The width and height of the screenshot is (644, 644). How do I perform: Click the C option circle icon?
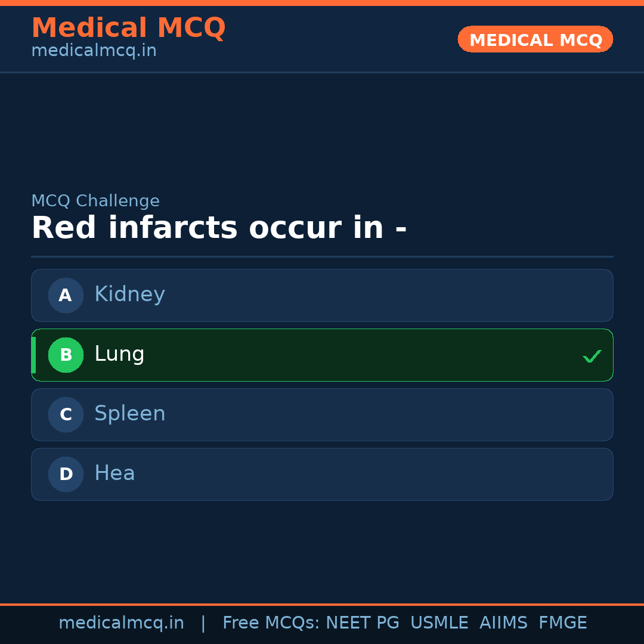[x=66, y=414]
